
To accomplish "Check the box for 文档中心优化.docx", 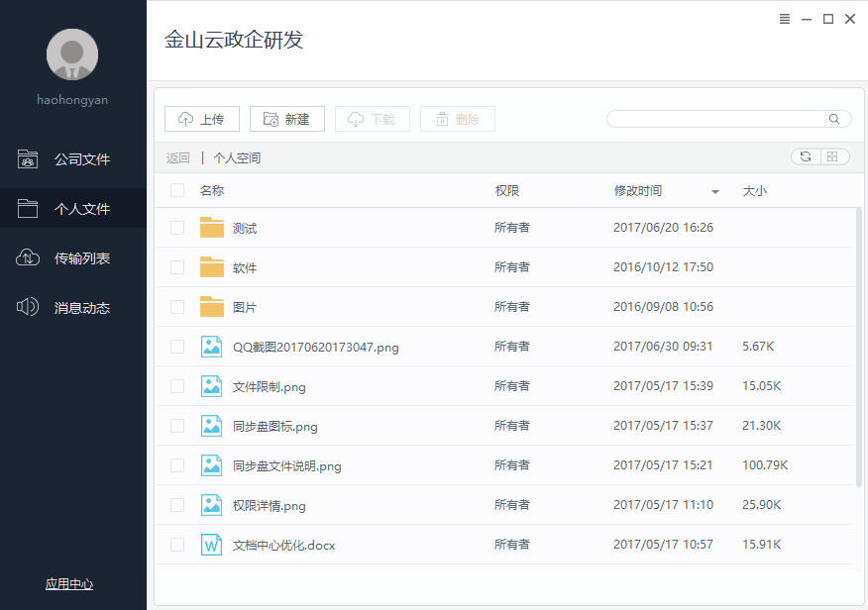I will click(x=177, y=545).
